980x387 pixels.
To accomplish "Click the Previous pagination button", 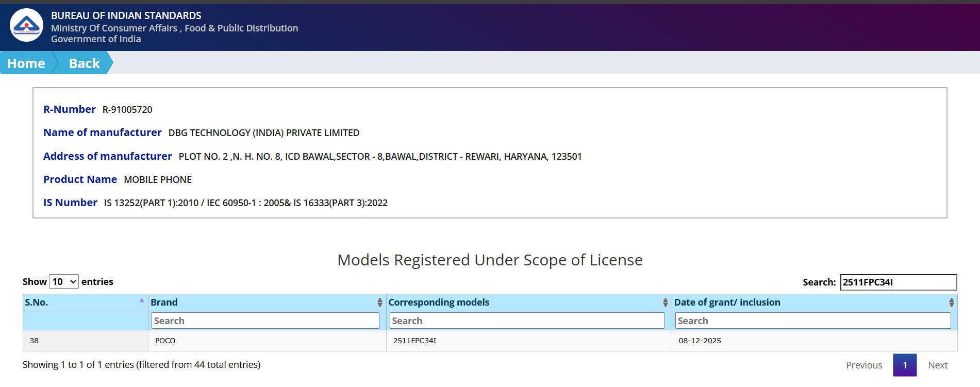I will pos(863,365).
